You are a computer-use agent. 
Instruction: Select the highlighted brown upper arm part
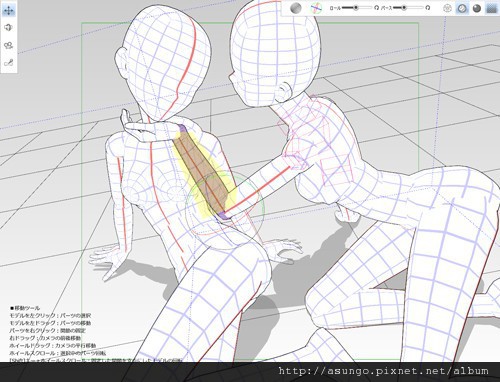click(204, 172)
